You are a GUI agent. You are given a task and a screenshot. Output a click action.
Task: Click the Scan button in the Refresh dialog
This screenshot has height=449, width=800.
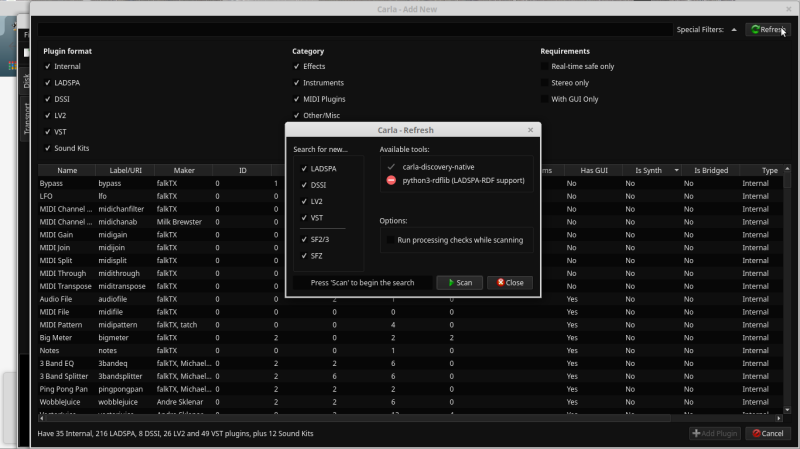[x=459, y=283]
